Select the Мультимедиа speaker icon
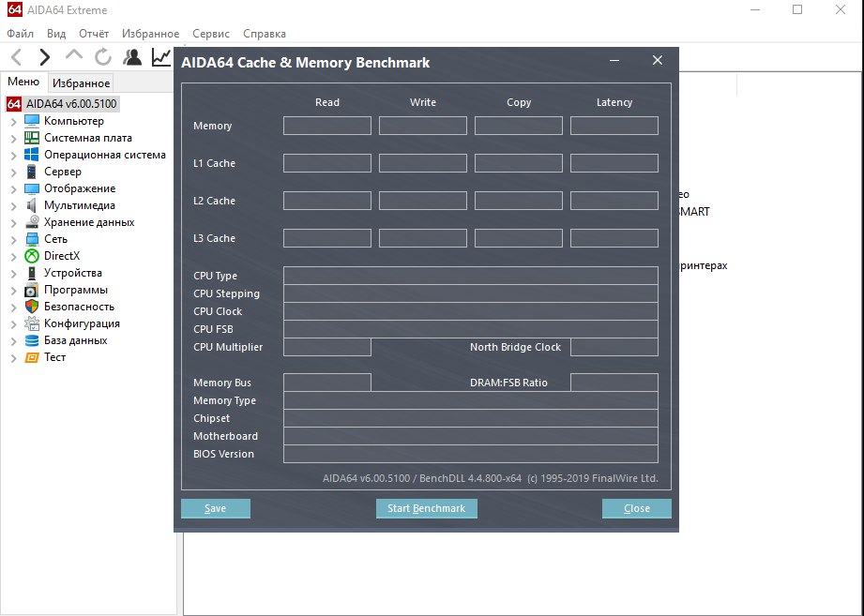This screenshot has width=864, height=616. pyautogui.click(x=32, y=205)
